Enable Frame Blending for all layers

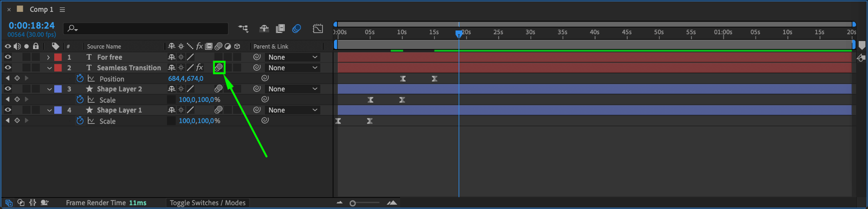coord(280,28)
